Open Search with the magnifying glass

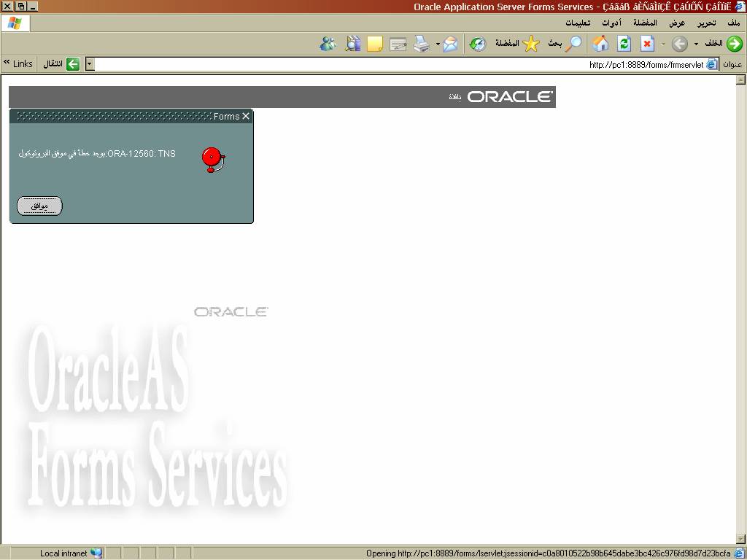[x=574, y=44]
